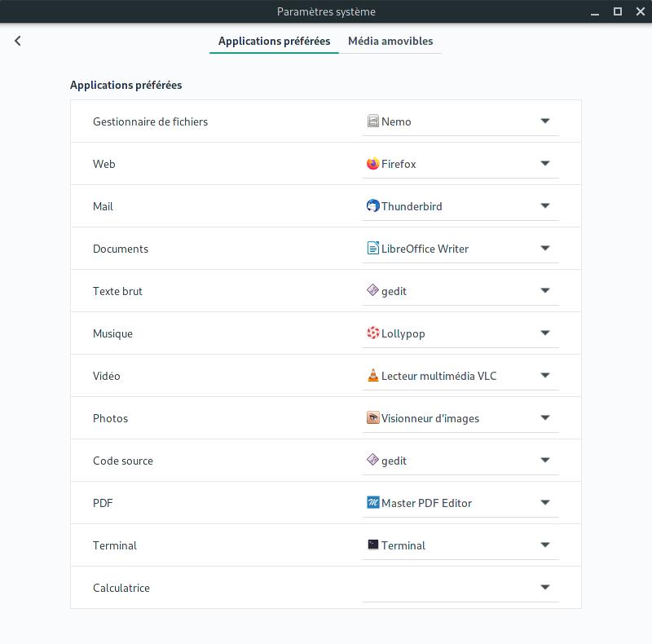Viewport: 652px width, 644px height.
Task: Open the Terminal dropdown arrow
Action: (545, 545)
